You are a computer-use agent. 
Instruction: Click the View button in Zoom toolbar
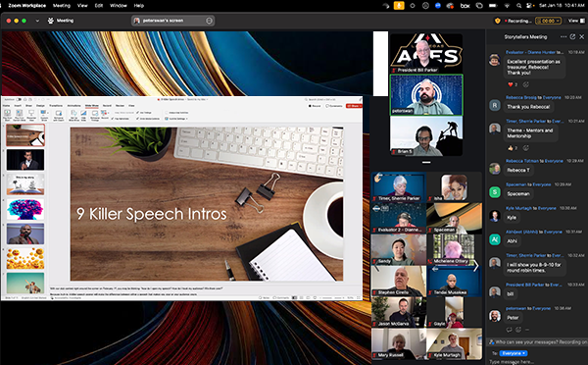point(576,21)
